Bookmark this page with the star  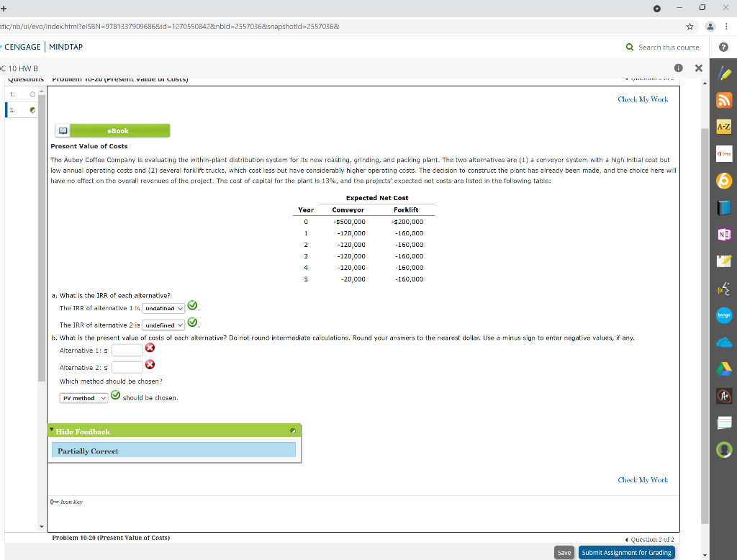click(x=689, y=27)
